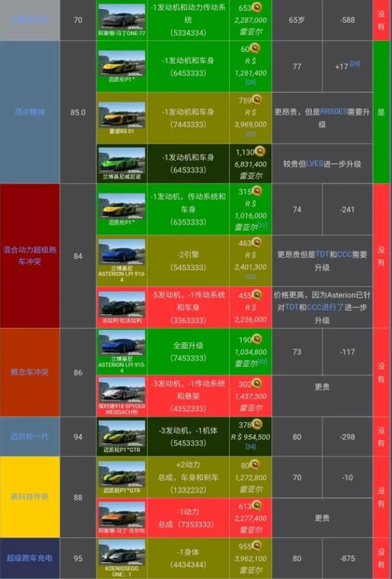Jump to footnote reference [30]
392x579 pixels.
[x=250, y=134]
